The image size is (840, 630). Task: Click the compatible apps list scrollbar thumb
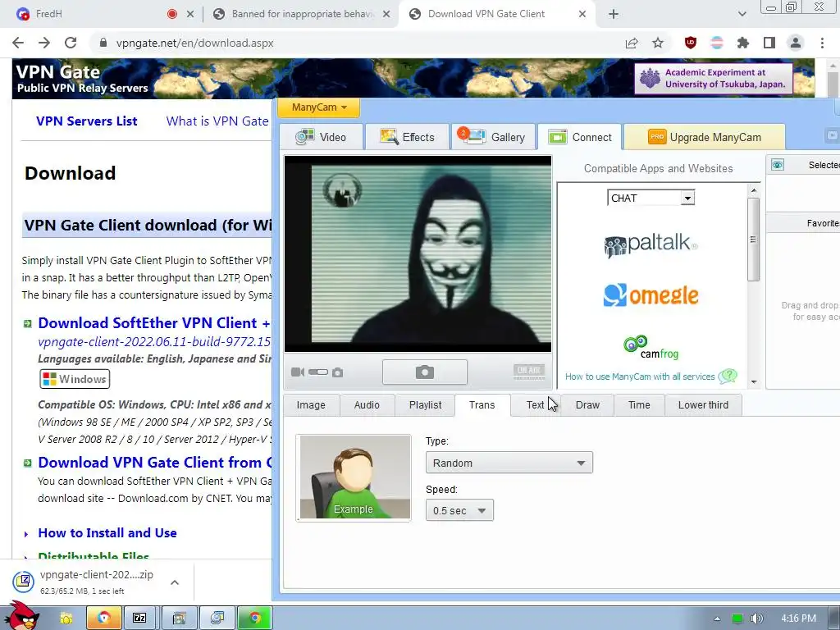pyautogui.click(x=753, y=240)
